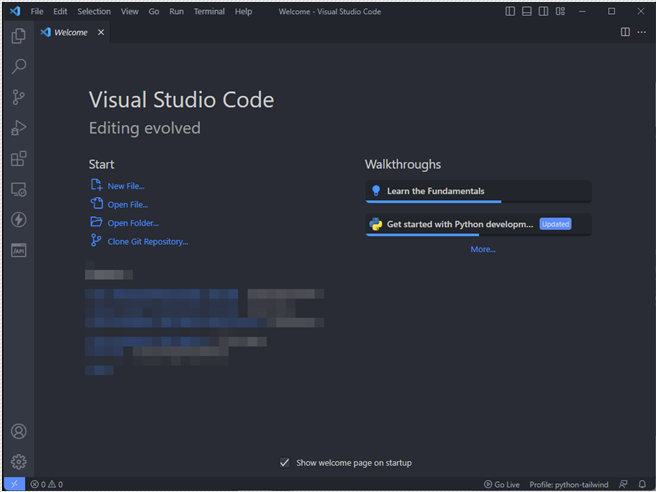
Task: Open the Run menu
Action: pos(177,11)
